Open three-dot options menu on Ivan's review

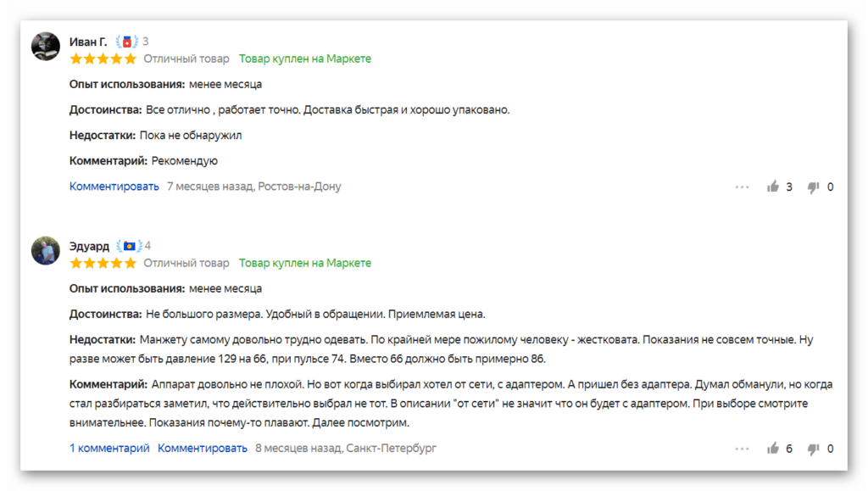[x=742, y=187]
